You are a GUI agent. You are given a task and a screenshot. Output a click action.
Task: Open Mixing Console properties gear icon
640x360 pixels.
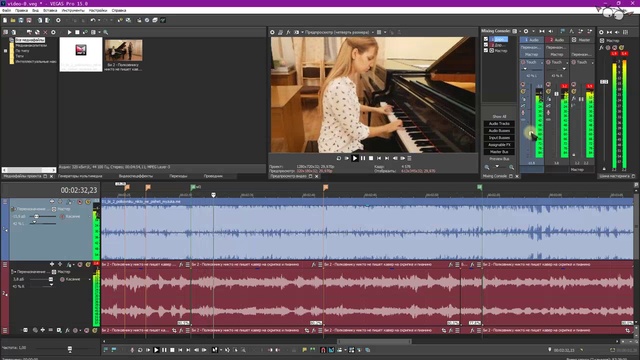pyautogui.click(x=526, y=31)
